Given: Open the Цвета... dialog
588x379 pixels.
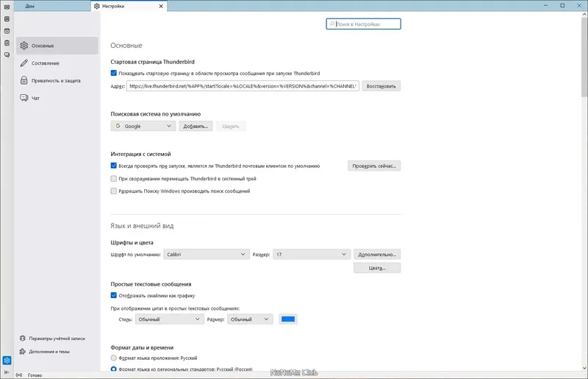Looking at the screenshot, I should point(377,268).
